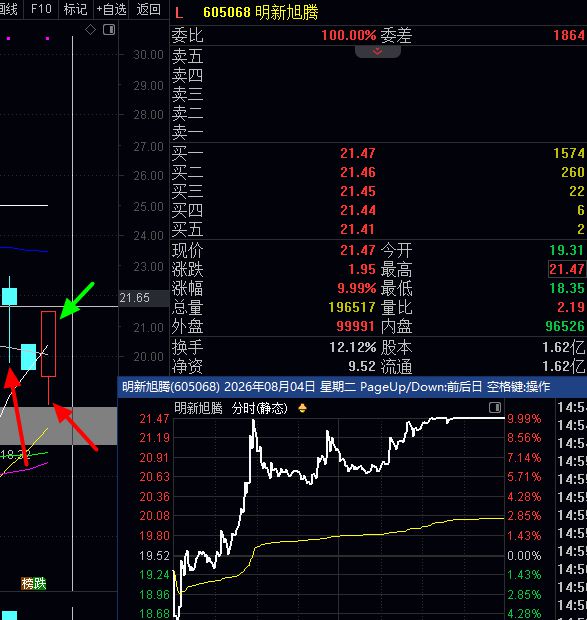The image size is (587, 620).
Task: Click the up-down arrow icon next to 分时(静态)
Action: point(302,408)
